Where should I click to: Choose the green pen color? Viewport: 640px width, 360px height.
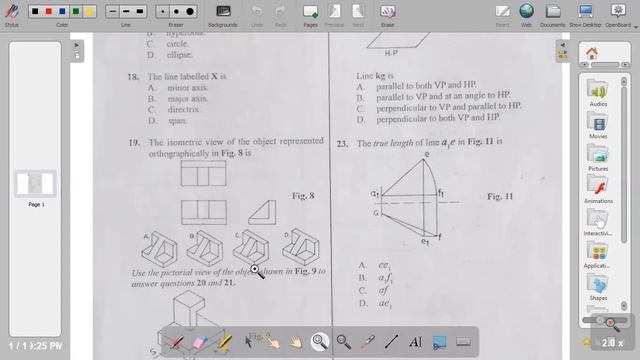pyautogui.click(x=76, y=11)
